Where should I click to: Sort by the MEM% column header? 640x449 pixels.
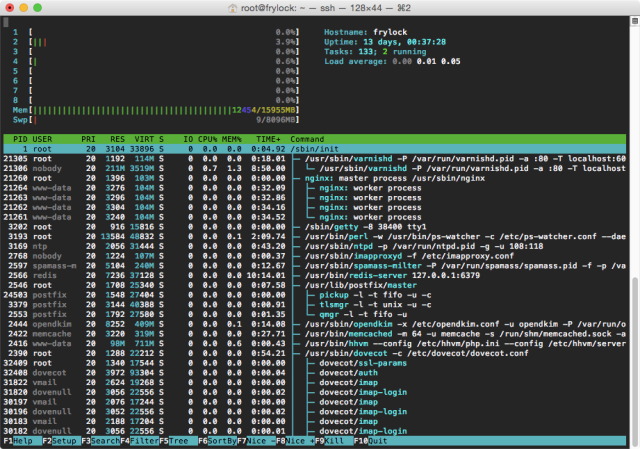coord(232,139)
